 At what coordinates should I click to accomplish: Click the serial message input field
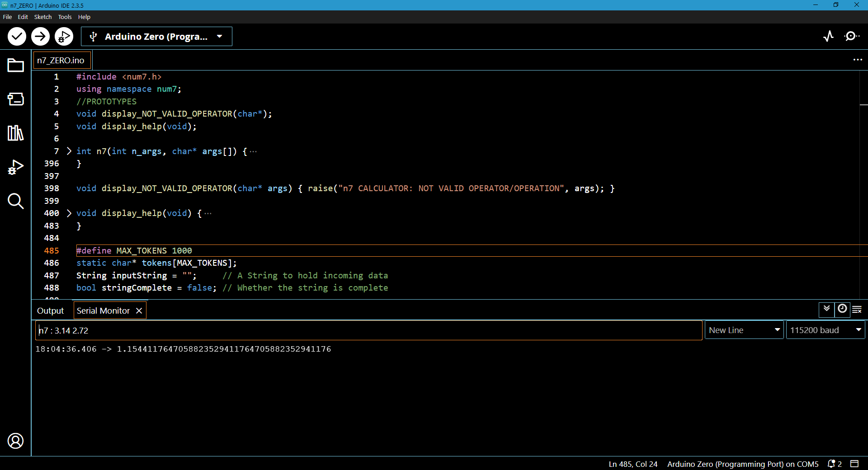pyautogui.click(x=368, y=330)
